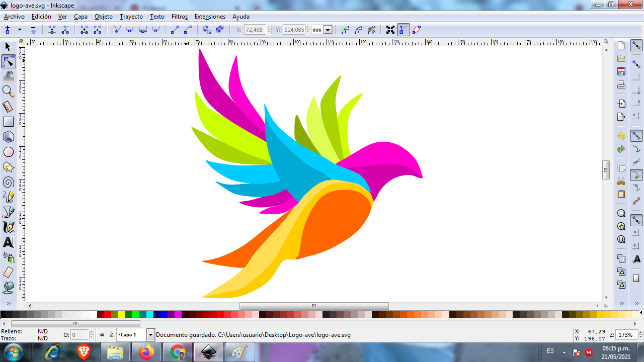Toggle show path outline button
This screenshot has width=644, height=362.
coord(417,30)
